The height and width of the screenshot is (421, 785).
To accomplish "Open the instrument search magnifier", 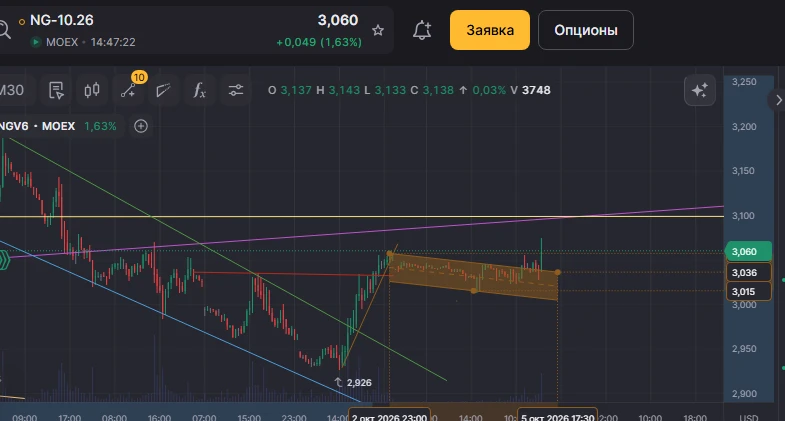I will 4,30.
